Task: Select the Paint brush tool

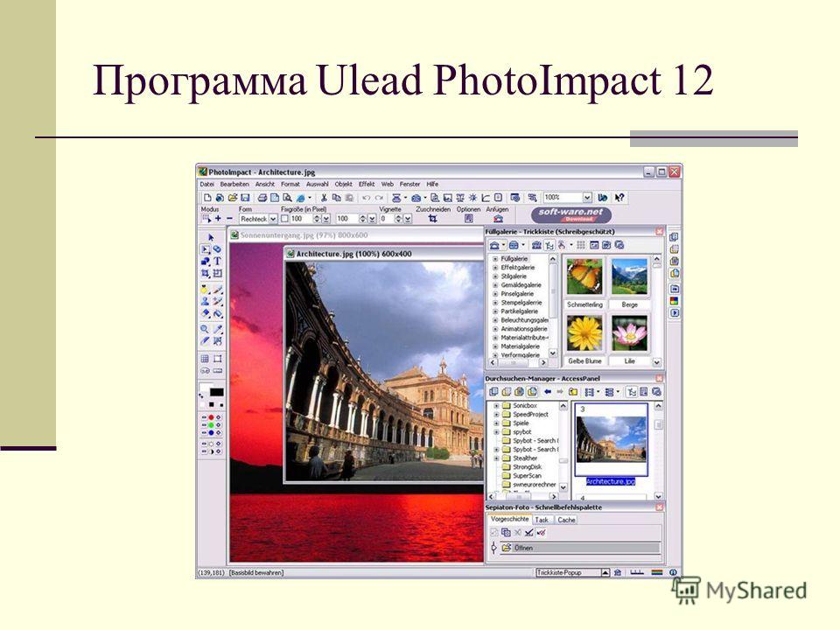Action: click(x=218, y=290)
